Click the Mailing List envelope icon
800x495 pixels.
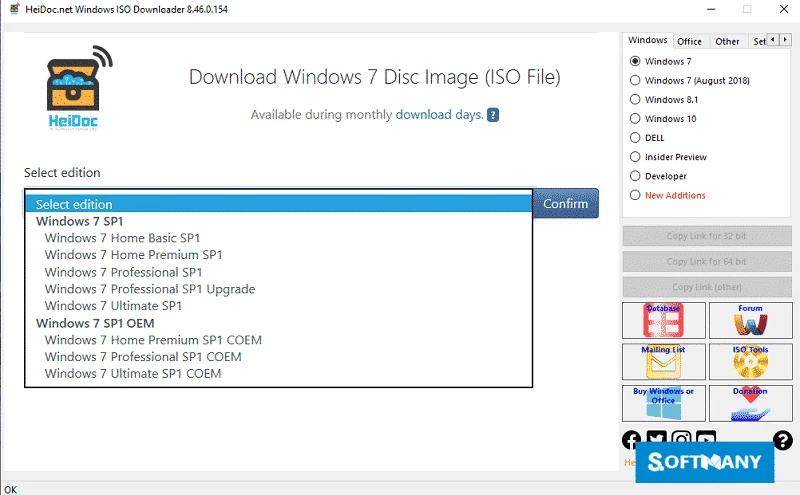tap(663, 362)
